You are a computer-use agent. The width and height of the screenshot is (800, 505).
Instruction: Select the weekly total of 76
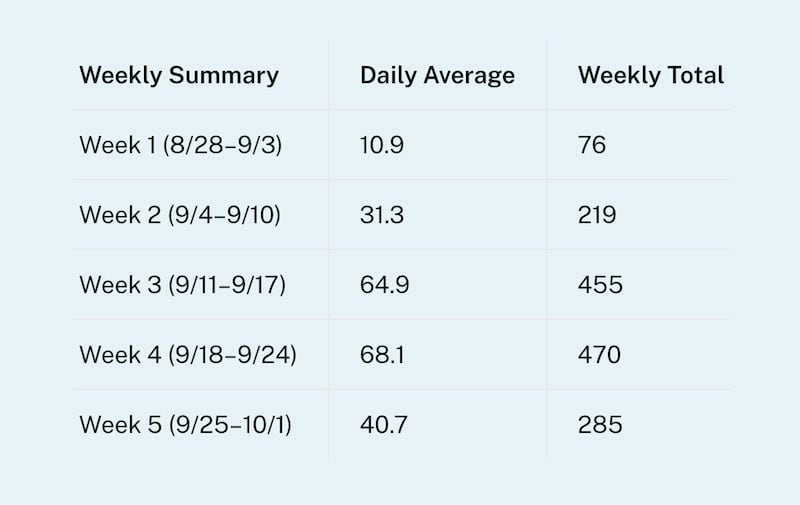point(592,145)
